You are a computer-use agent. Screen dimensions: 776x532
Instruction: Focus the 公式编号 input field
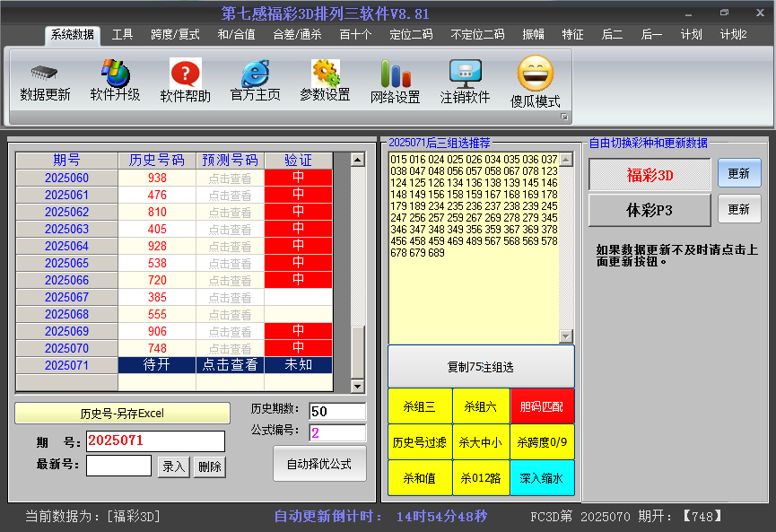click(x=337, y=432)
